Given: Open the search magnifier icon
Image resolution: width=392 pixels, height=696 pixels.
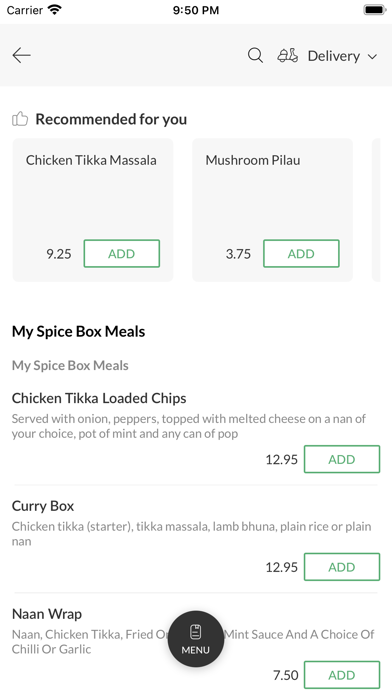Looking at the screenshot, I should coord(255,55).
